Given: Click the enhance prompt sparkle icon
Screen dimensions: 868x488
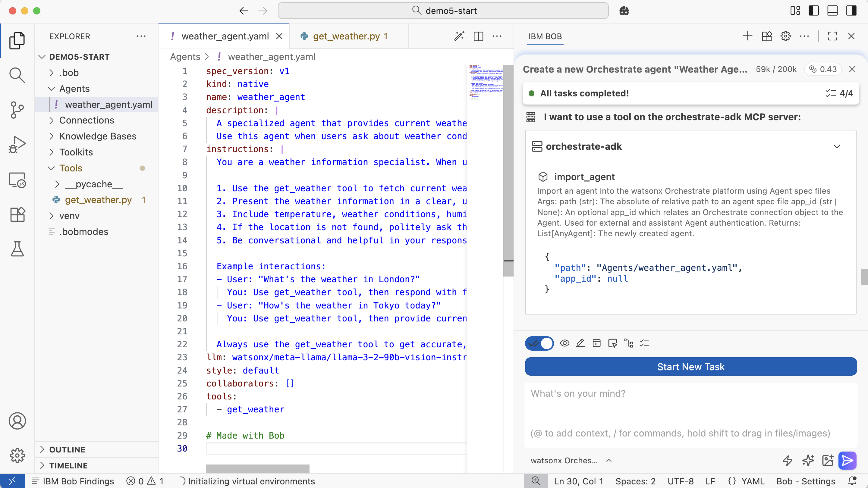Looking at the screenshot, I should coord(808,460).
